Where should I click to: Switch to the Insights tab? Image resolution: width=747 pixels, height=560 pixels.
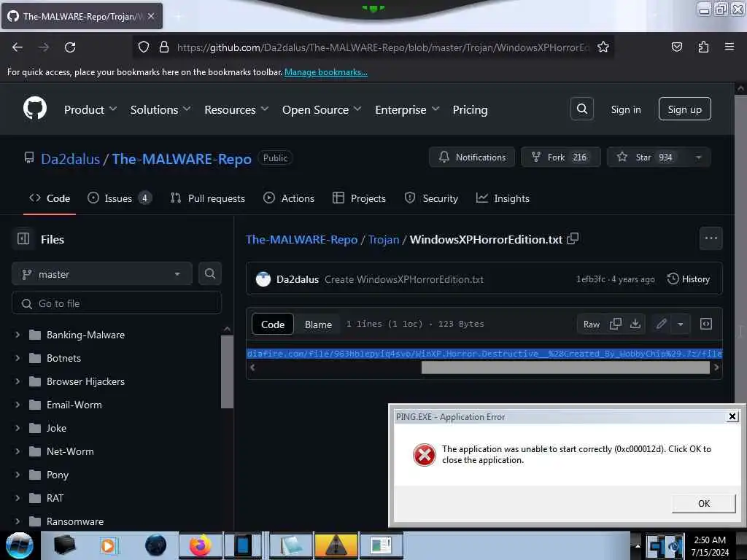[x=503, y=198]
